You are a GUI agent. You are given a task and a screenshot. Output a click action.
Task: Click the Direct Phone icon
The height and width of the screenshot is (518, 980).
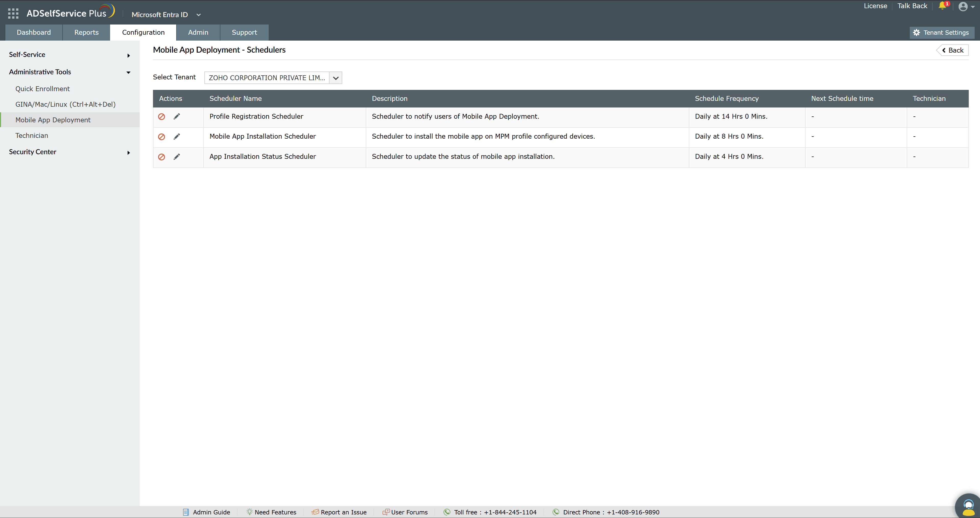tap(556, 512)
